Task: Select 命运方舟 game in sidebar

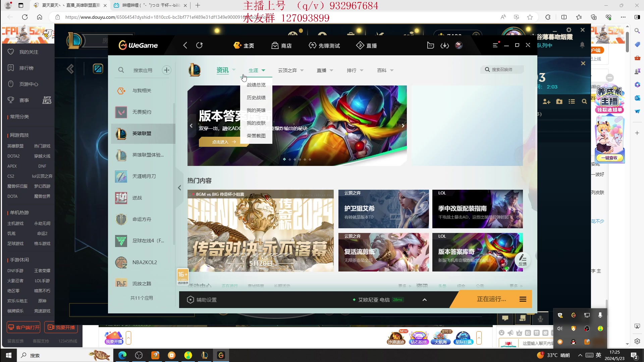Action: coord(143,219)
